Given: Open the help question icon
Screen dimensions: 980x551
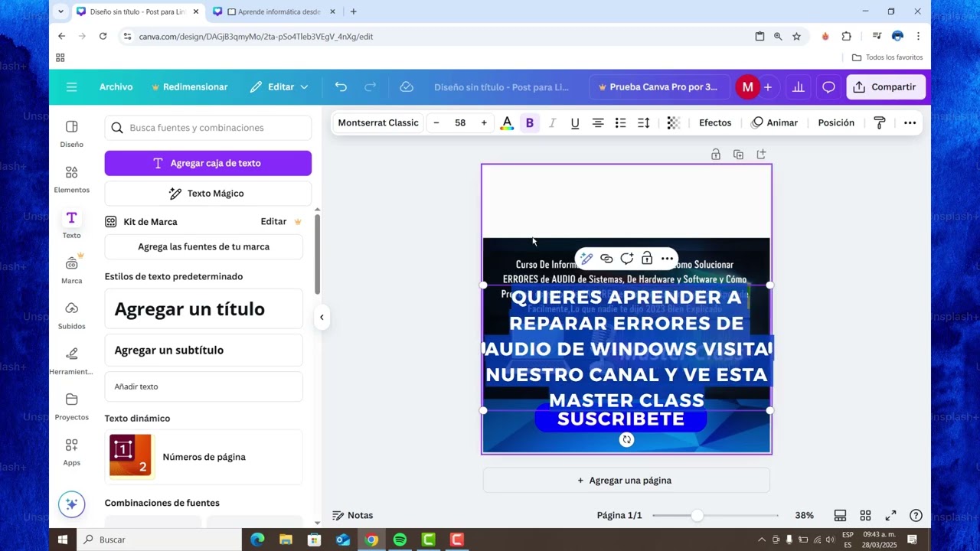Looking at the screenshot, I should click(916, 516).
